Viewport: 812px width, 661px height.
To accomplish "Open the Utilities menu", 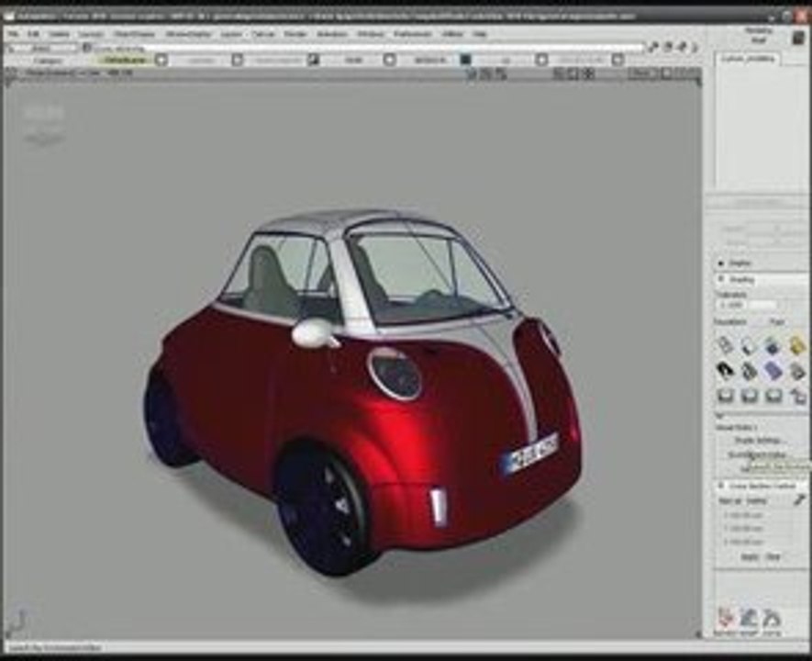I will (x=452, y=34).
